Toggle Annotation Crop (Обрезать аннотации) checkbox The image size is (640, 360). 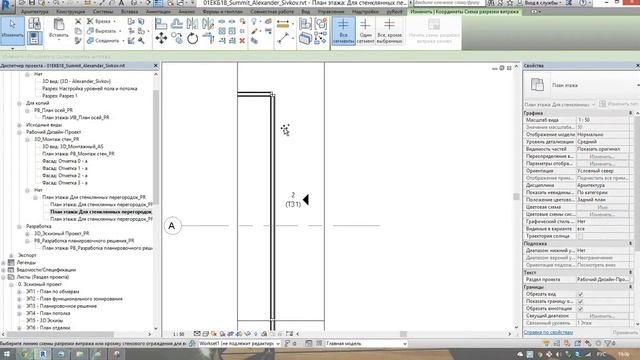pyautogui.click(x=580, y=309)
